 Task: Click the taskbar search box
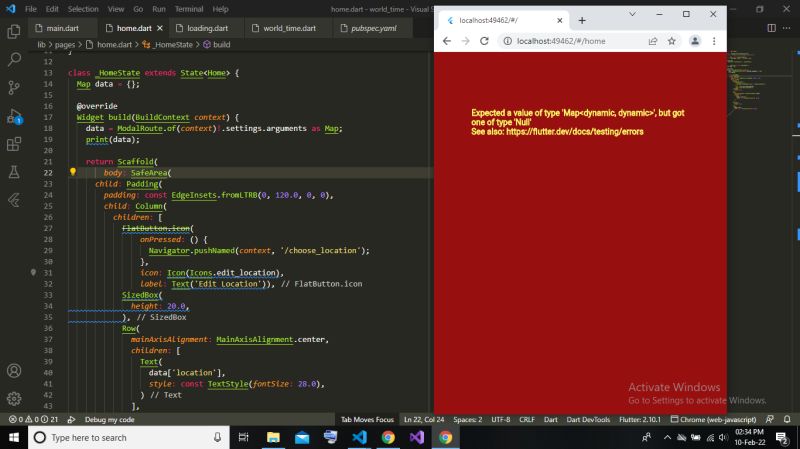129,437
